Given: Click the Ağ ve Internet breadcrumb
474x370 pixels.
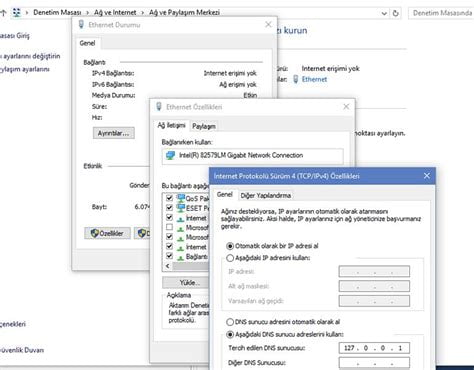Looking at the screenshot, I should (115, 13).
